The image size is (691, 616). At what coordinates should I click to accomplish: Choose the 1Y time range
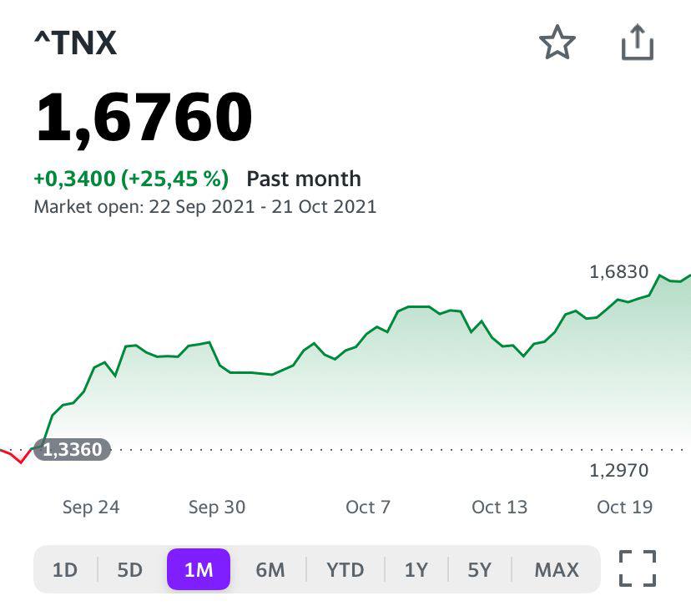pos(416,570)
